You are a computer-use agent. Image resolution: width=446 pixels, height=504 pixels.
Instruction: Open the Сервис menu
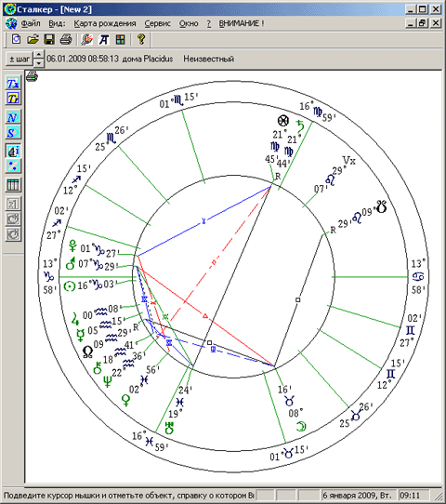pos(157,23)
